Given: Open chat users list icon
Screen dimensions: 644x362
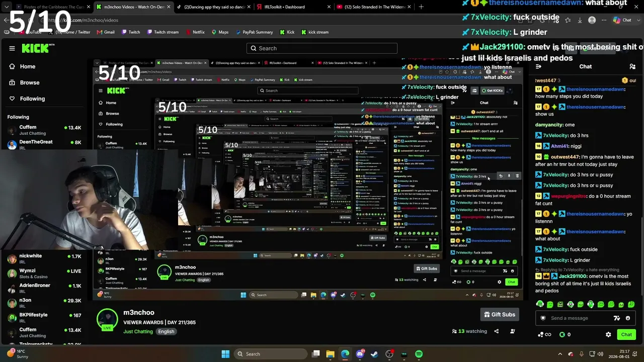Looking at the screenshot, I should tap(632, 66).
